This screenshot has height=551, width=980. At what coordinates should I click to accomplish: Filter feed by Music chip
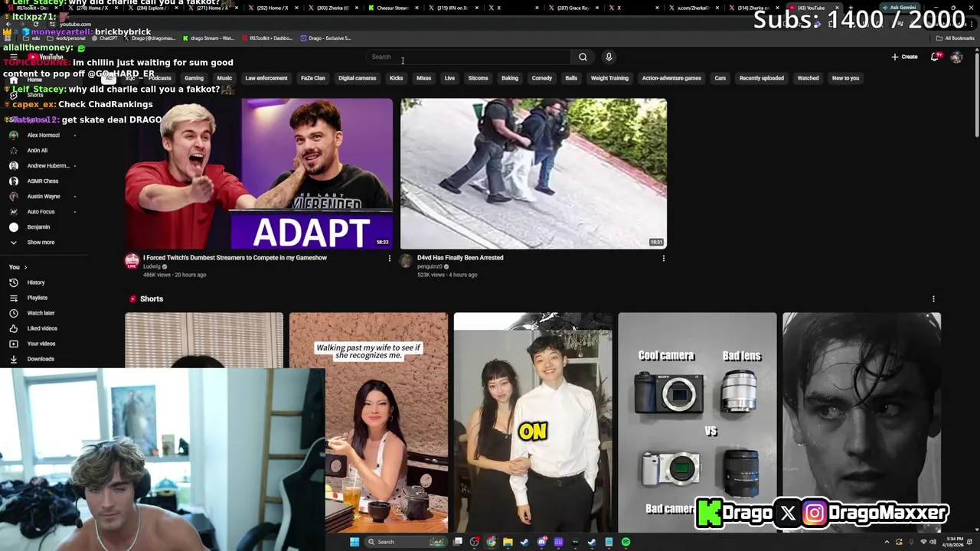coord(224,78)
